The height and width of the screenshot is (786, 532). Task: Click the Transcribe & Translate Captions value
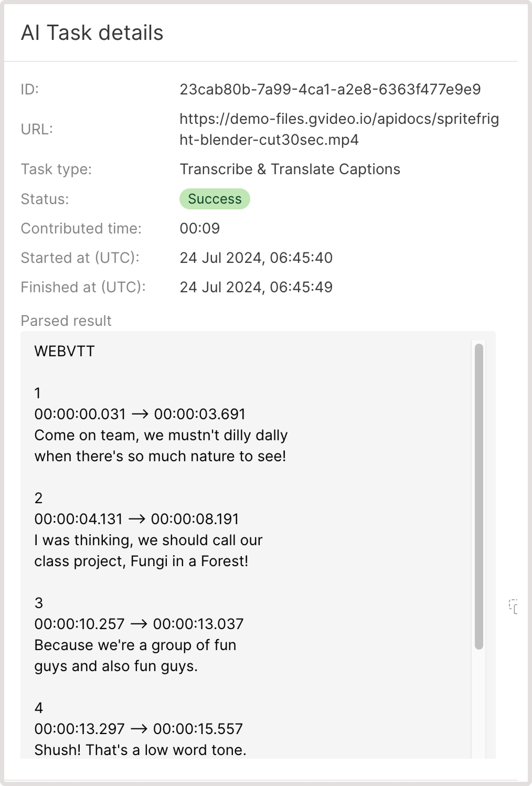pyautogui.click(x=290, y=169)
